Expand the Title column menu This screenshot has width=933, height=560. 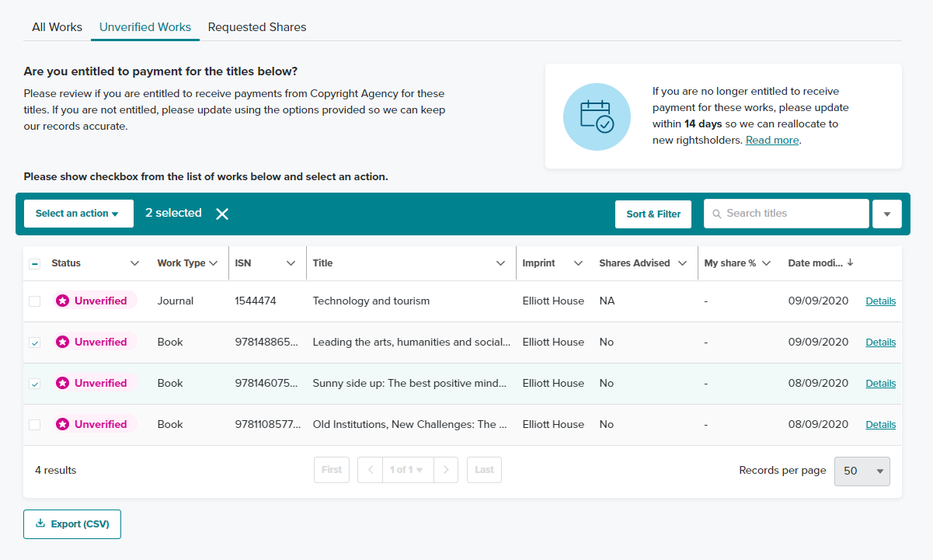tap(501, 263)
